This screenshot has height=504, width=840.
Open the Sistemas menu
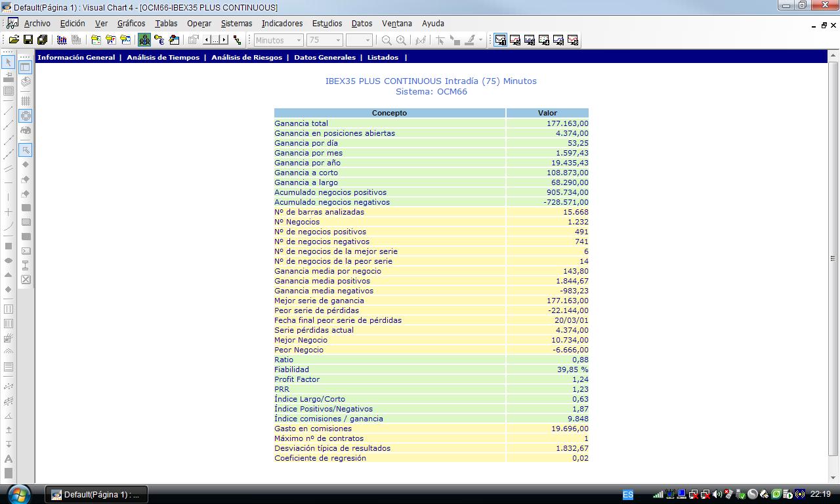[x=236, y=23]
